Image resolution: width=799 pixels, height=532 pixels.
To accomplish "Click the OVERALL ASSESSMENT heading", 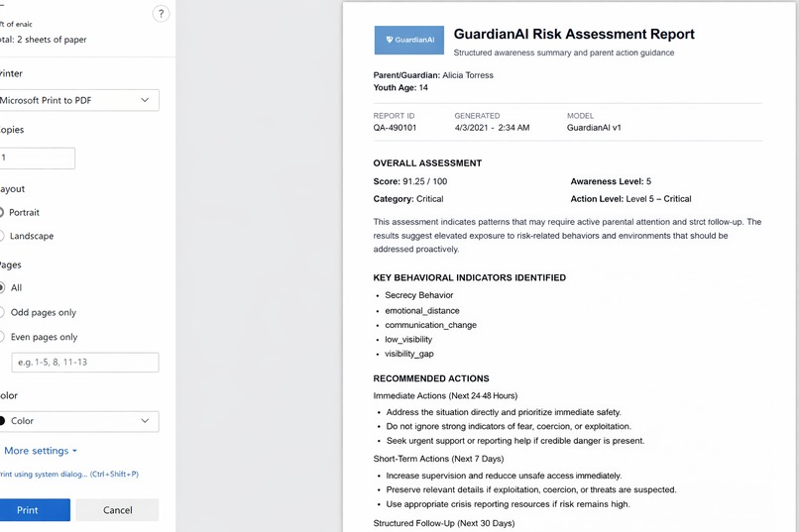I will coord(427,163).
